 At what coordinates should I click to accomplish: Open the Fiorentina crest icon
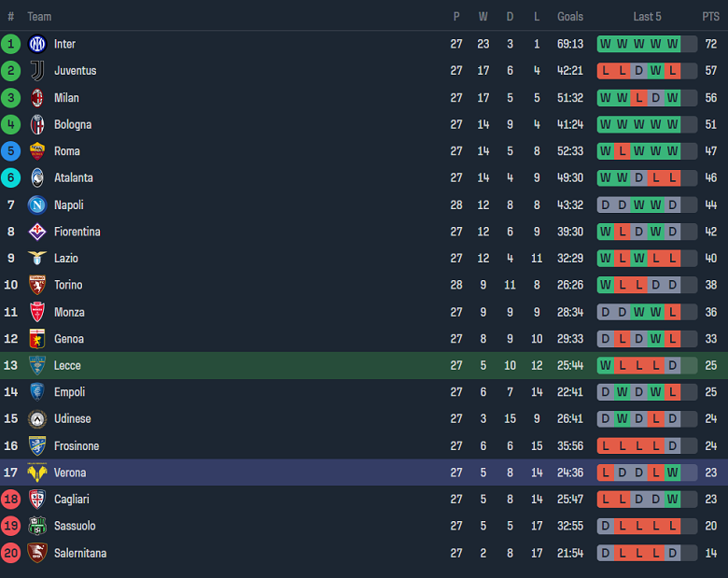37,232
